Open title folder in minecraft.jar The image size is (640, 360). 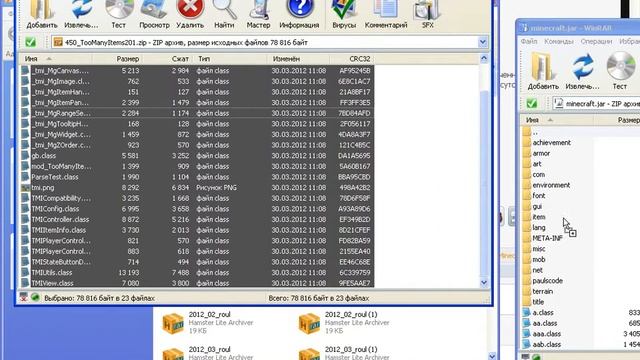[x=533, y=302]
